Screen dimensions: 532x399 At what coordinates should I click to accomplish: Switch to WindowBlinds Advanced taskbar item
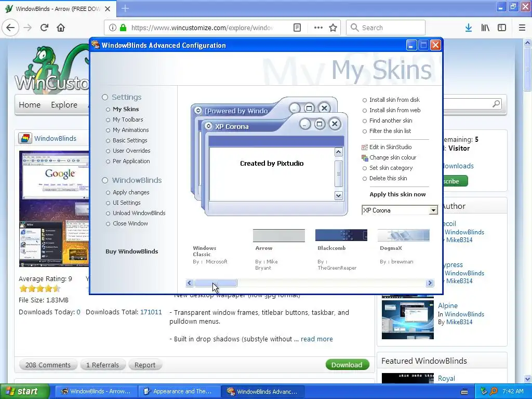[x=262, y=391]
